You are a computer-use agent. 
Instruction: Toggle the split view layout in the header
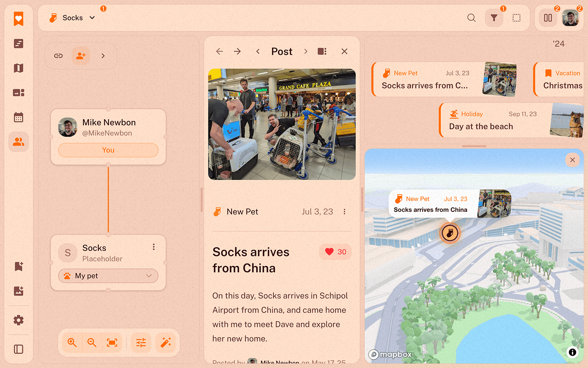pos(548,18)
